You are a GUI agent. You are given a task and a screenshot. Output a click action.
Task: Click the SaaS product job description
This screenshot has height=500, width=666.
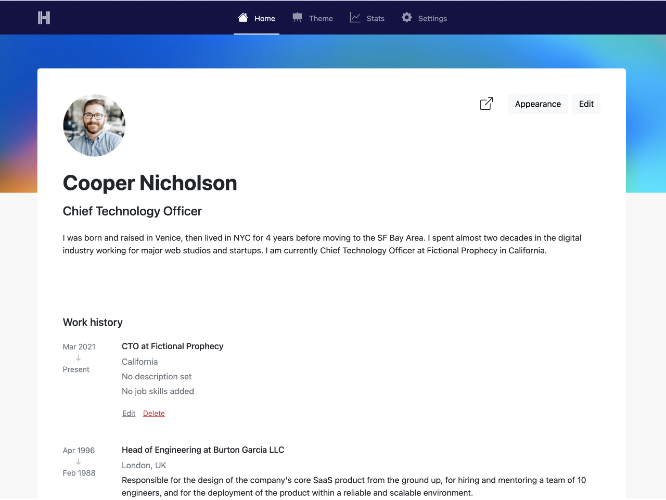click(354, 486)
